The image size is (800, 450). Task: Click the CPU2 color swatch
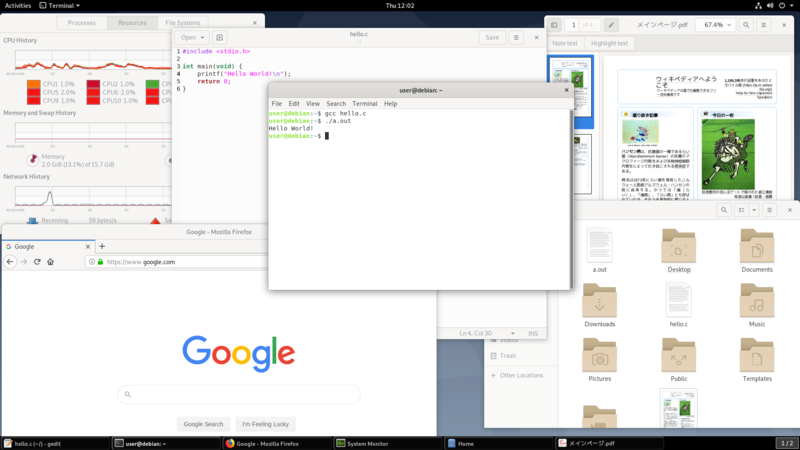[x=93, y=84]
